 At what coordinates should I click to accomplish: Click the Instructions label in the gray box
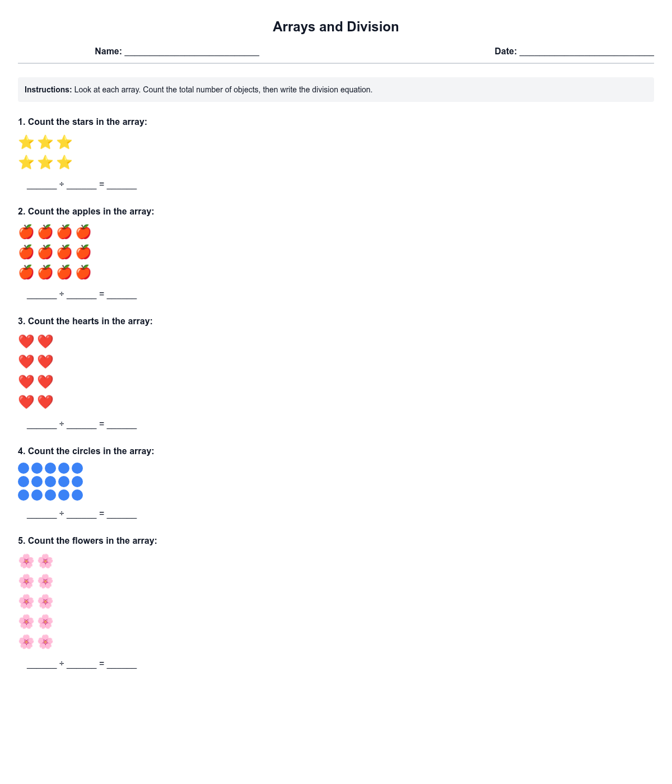pyautogui.click(x=48, y=90)
